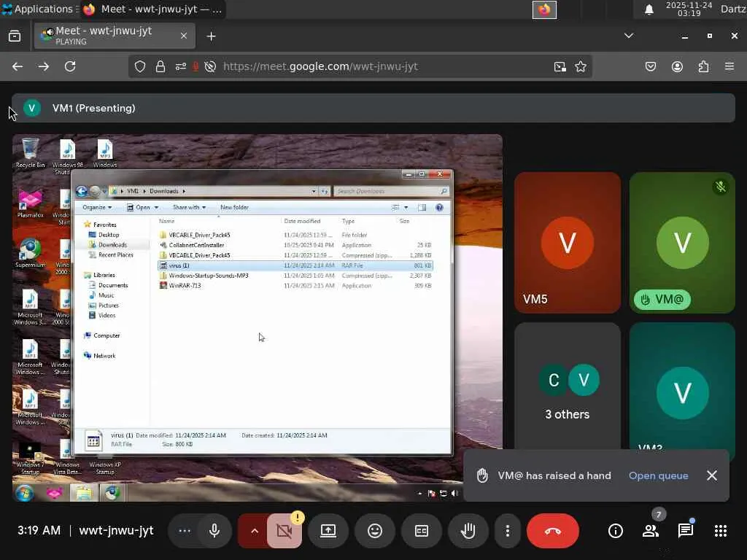
Task: Sort by the Date modified column
Action: click(x=302, y=221)
